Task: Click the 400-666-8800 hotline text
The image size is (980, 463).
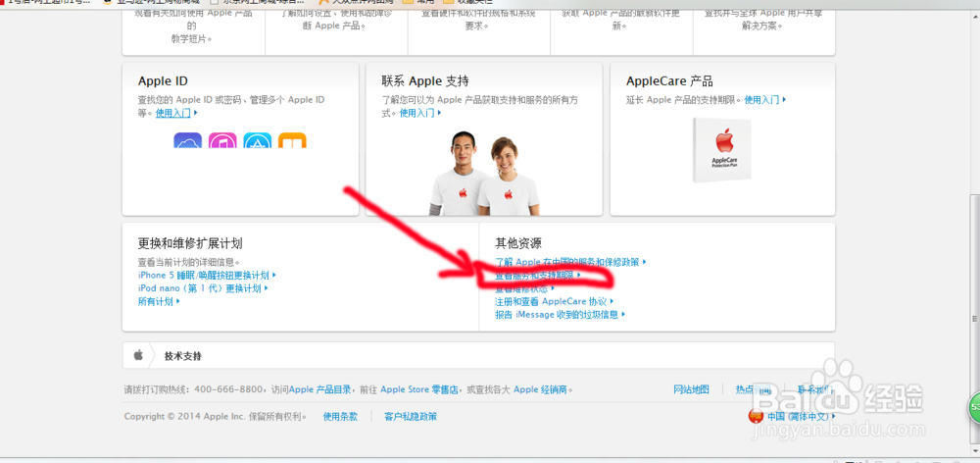Action: point(228,389)
